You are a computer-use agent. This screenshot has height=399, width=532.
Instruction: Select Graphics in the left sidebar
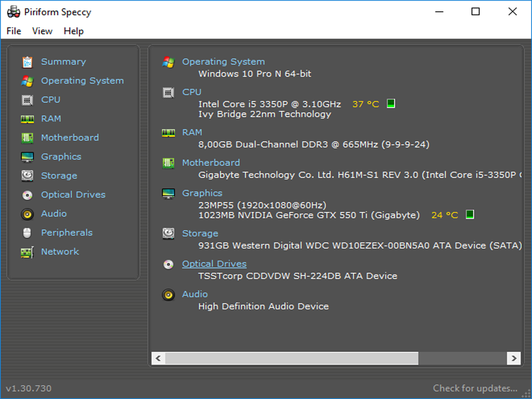[61, 157]
